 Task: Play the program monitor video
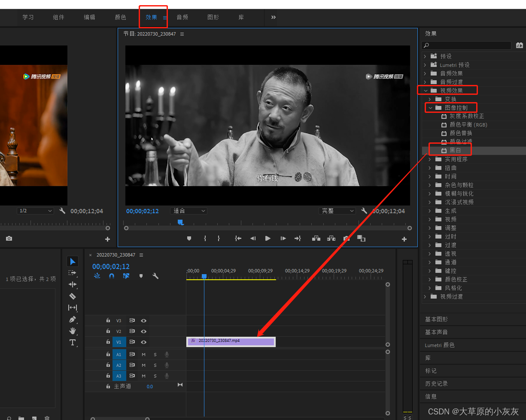point(268,239)
